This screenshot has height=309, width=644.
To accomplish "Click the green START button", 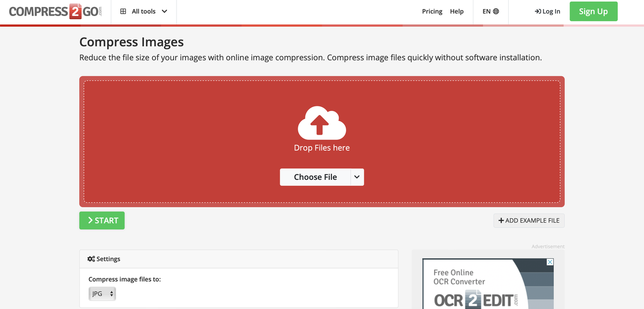I will (x=102, y=220).
